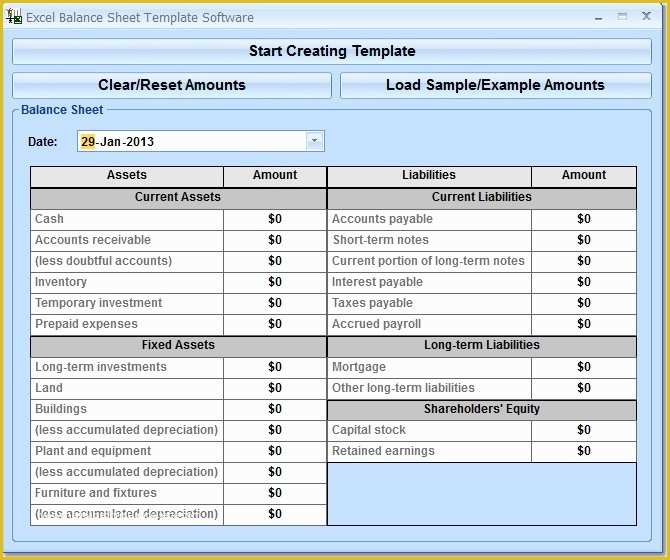The image size is (670, 560).
Task: Click the (less doubtful accounts) label
Action: click(103, 261)
